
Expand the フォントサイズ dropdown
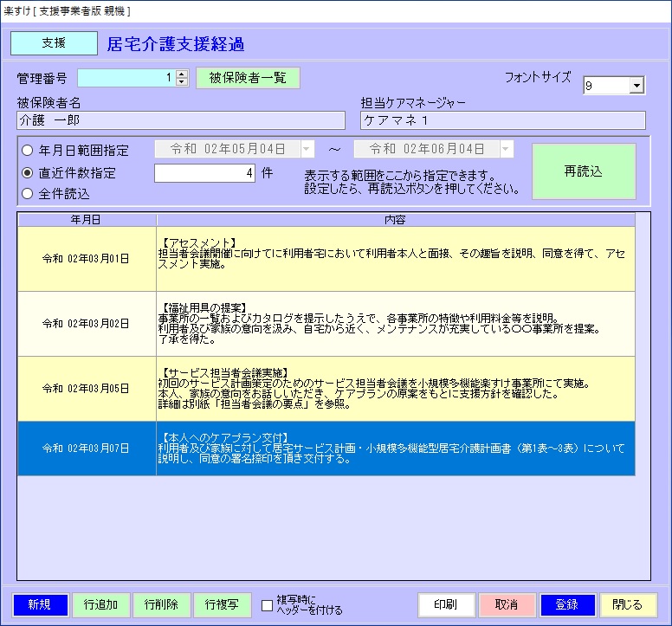pos(636,86)
